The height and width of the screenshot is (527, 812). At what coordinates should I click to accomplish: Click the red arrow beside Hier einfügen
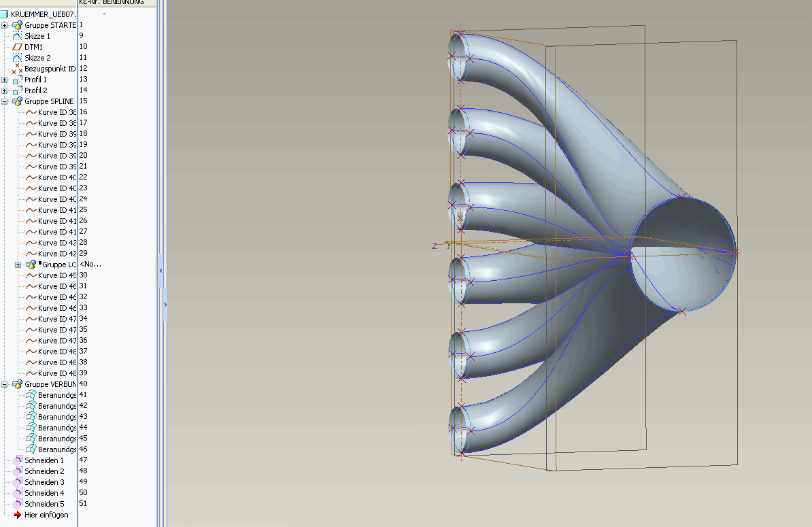pyautogui.click(x=18, y=515)
